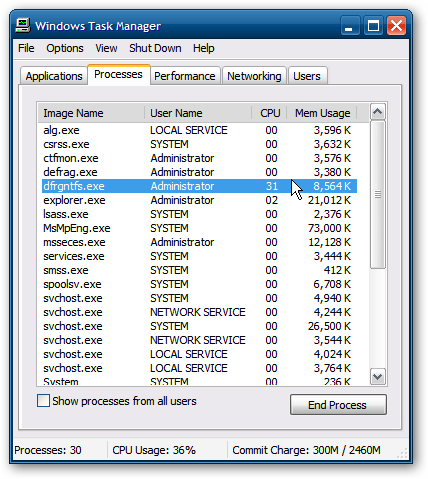Viewport: 428px width, 479px height.
Task: Sort by Mem Usage column header
Action: (322, 113)
